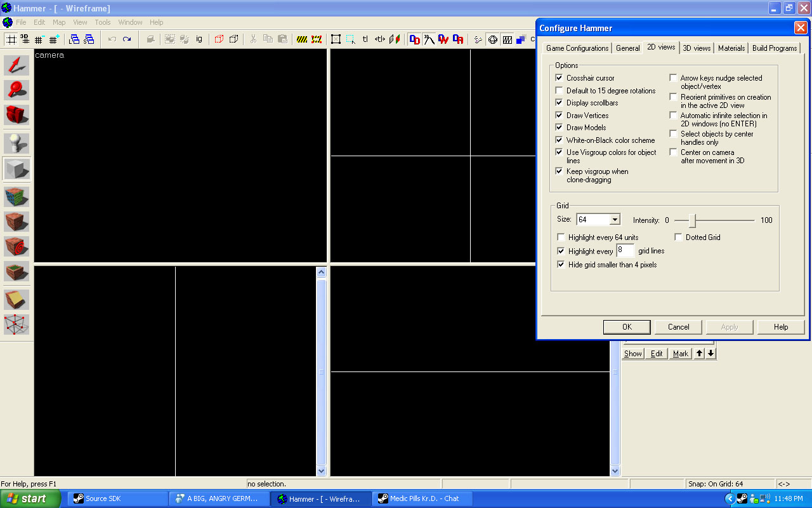This screenshot has width=812, height=508.
Task: Click the Edit button beside Show
Action: (x=657, y=354)
